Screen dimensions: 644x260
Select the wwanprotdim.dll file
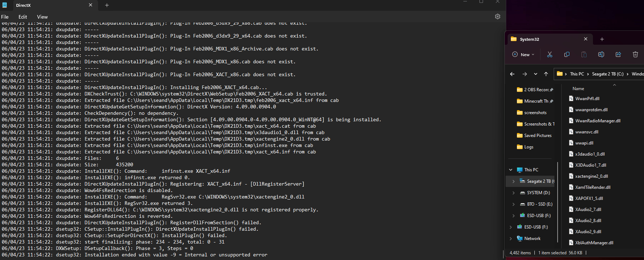tap(588, 110)
